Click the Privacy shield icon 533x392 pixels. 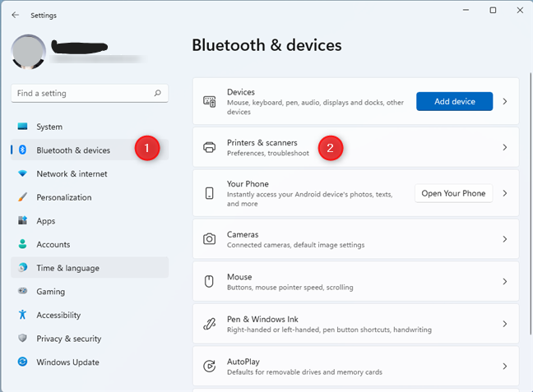pyautogui.click(x=22, y=338)
